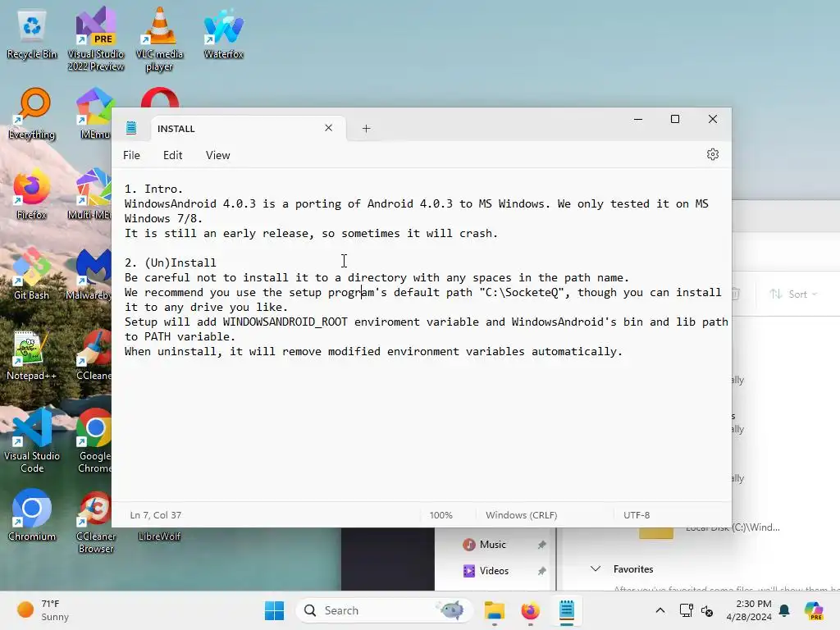840x630 pixels.
Task: Launch Firefox from the desktop
Action: [x=32, y=194]
